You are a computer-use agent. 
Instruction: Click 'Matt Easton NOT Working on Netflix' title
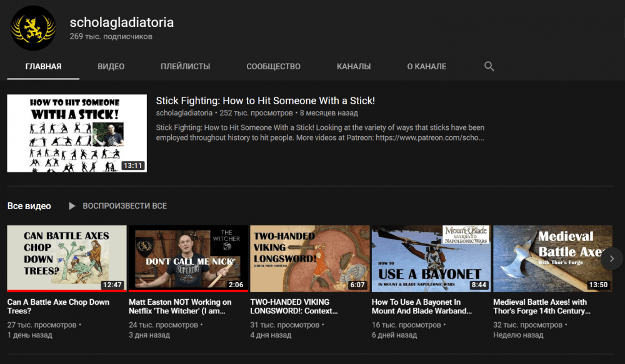tap(180, 306)
